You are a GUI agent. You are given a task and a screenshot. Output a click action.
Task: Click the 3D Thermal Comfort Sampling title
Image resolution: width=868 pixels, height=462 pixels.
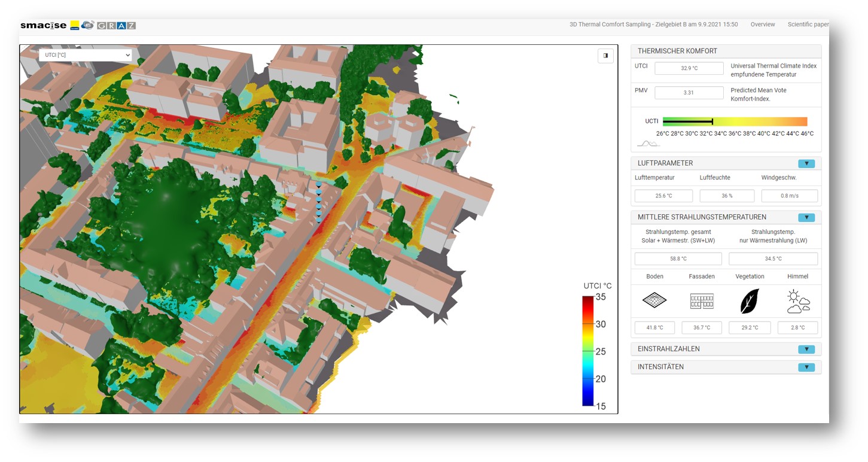tap(653, 25)
